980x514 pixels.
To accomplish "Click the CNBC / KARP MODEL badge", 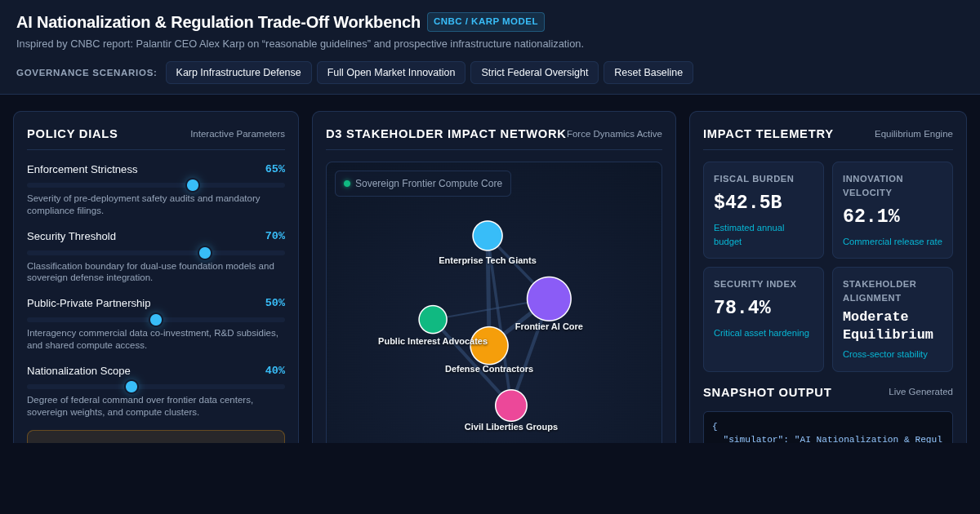I will pos(486,22).
